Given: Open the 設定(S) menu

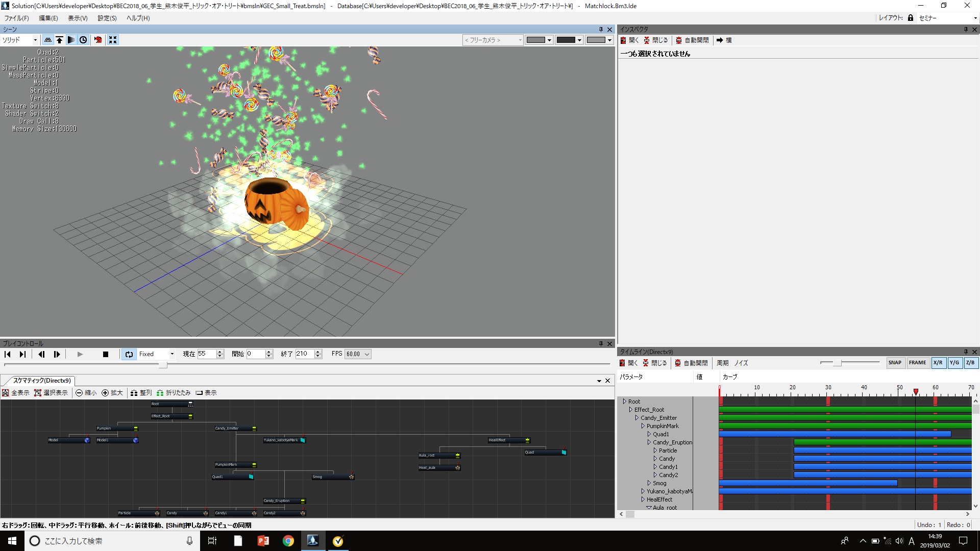Looking at the screenshot, I should click(x=107, y=18).
